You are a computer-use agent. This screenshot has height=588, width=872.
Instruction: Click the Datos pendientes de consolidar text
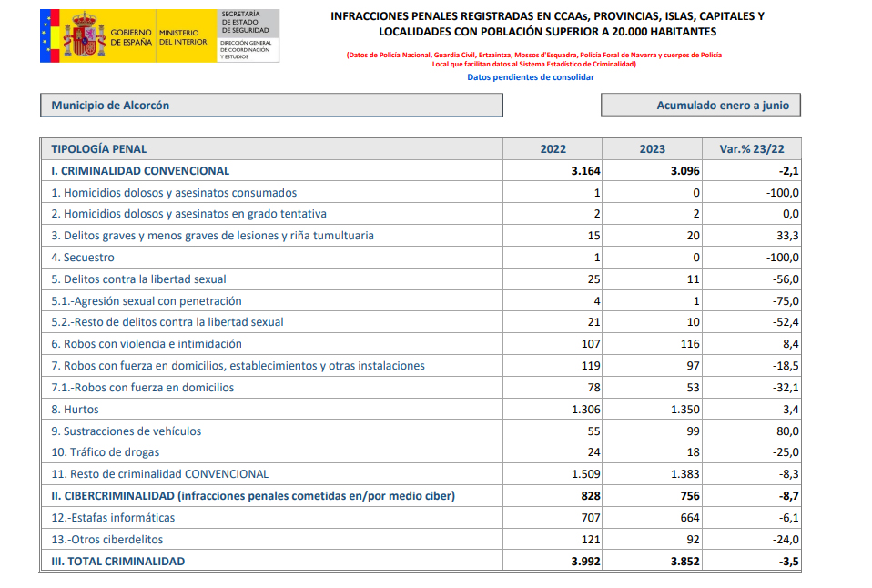tap(531, 77)
